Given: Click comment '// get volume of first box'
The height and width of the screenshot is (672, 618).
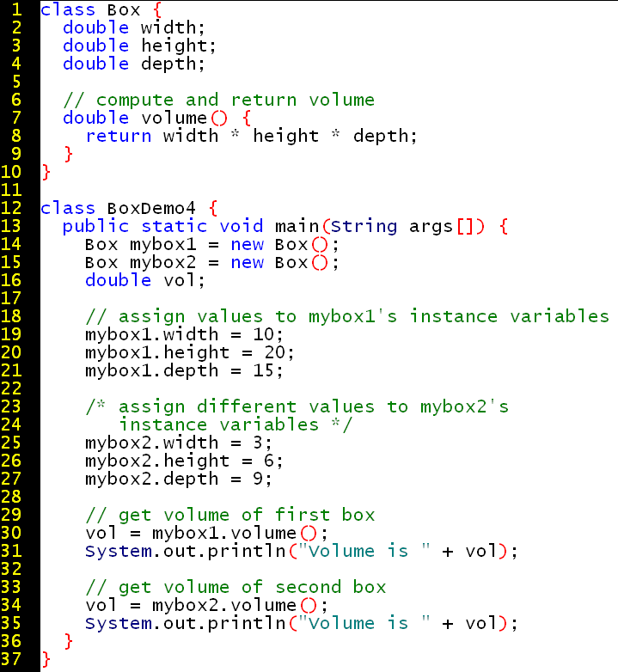Looking at the screenshot, I should click(230, 516).
